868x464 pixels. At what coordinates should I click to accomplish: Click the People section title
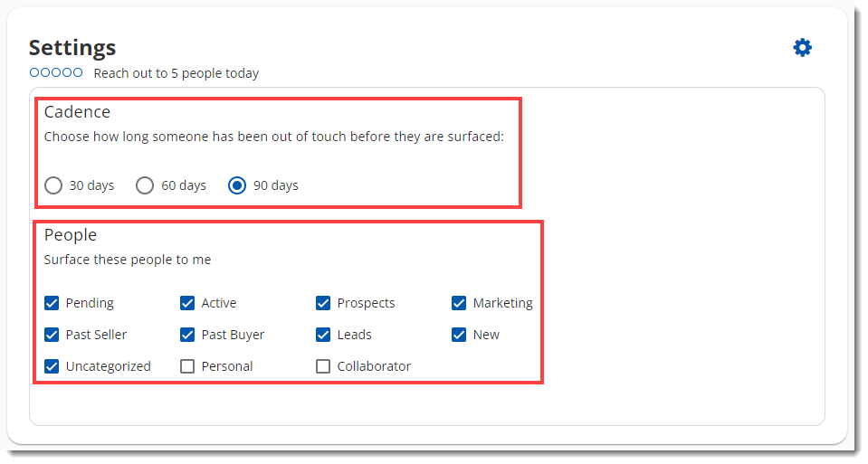[x=71, y=235]
